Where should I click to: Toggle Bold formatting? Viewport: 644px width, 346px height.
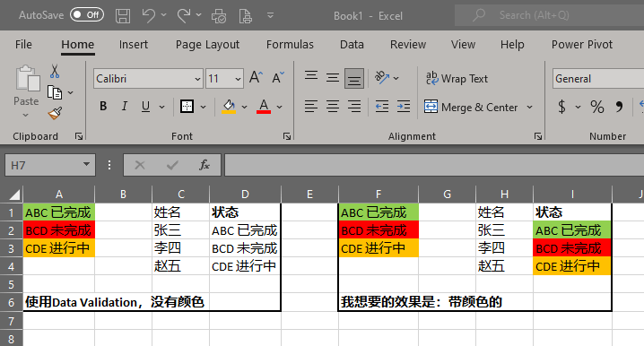[103, 107]
